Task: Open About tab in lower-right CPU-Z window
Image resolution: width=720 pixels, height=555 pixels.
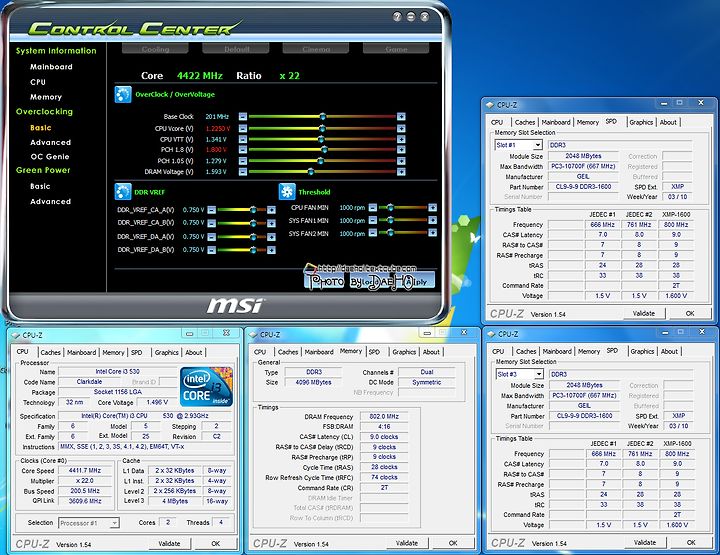Action: tap(669, 351)
